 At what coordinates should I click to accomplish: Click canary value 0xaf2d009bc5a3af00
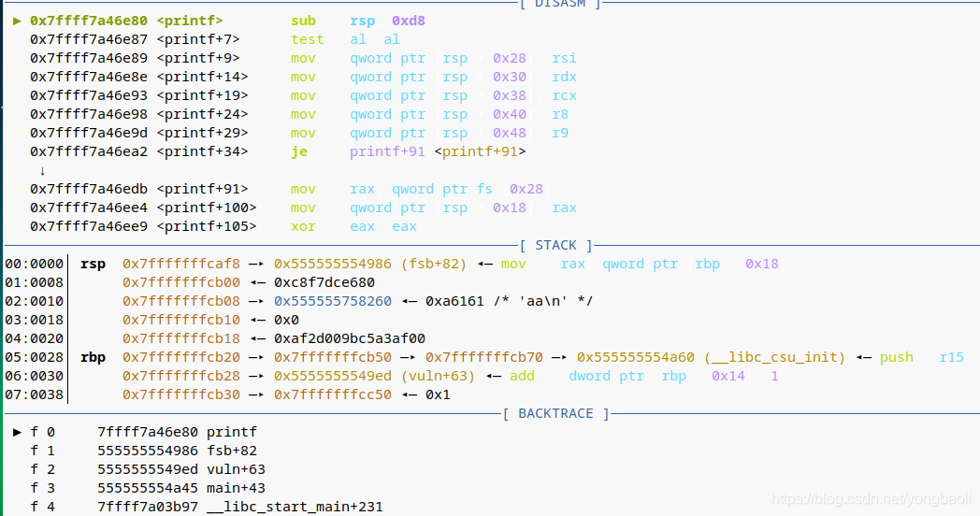pyautogui.click(x=350, y=339)
